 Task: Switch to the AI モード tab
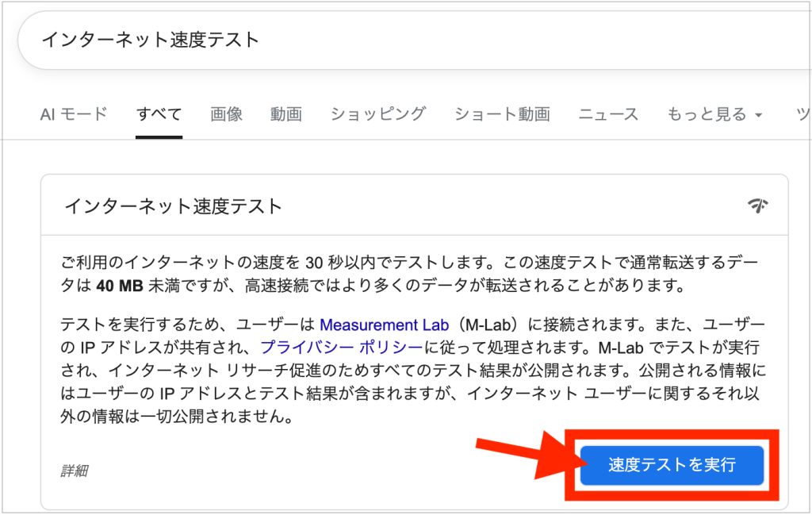pos(74,113)
